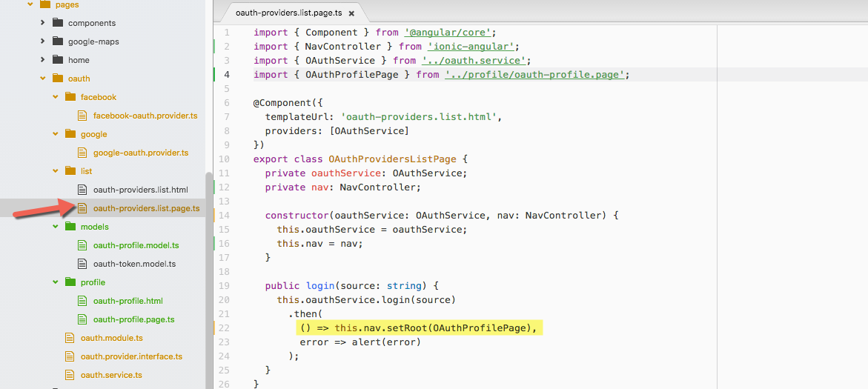Select the google-maps folder label
Viewport: 868px width, 389px height.
tap(93, 41)
